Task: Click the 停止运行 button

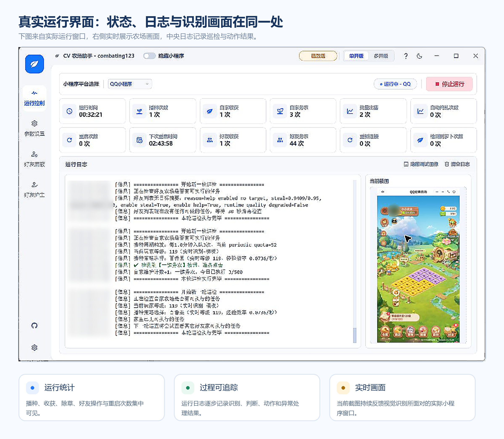Action: (x=449, y=84)
